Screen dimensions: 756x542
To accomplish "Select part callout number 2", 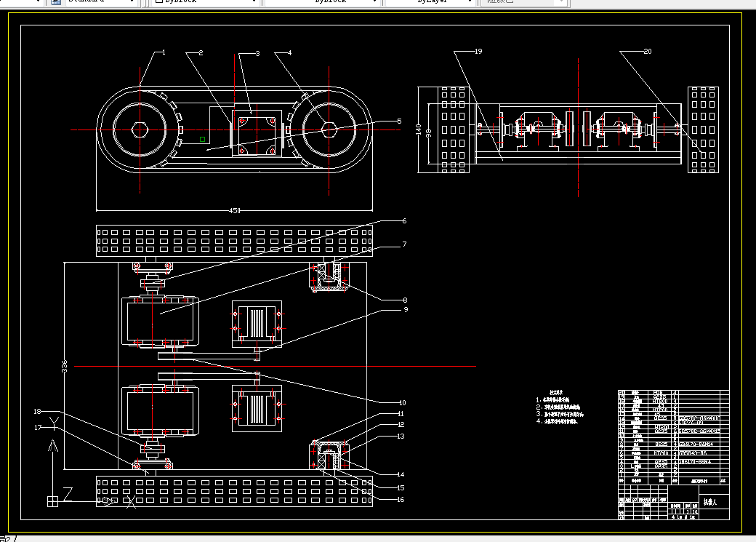I will pos(201,52).
